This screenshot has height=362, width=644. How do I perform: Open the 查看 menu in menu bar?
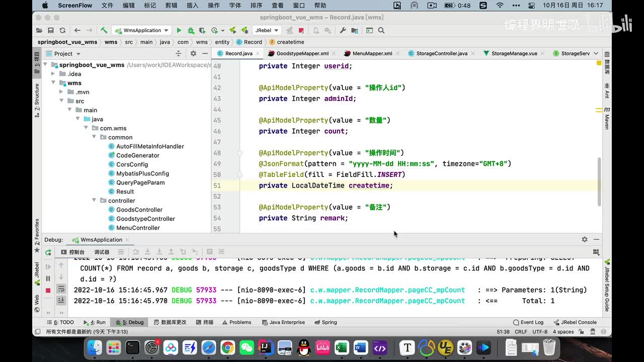pos(277,6)
